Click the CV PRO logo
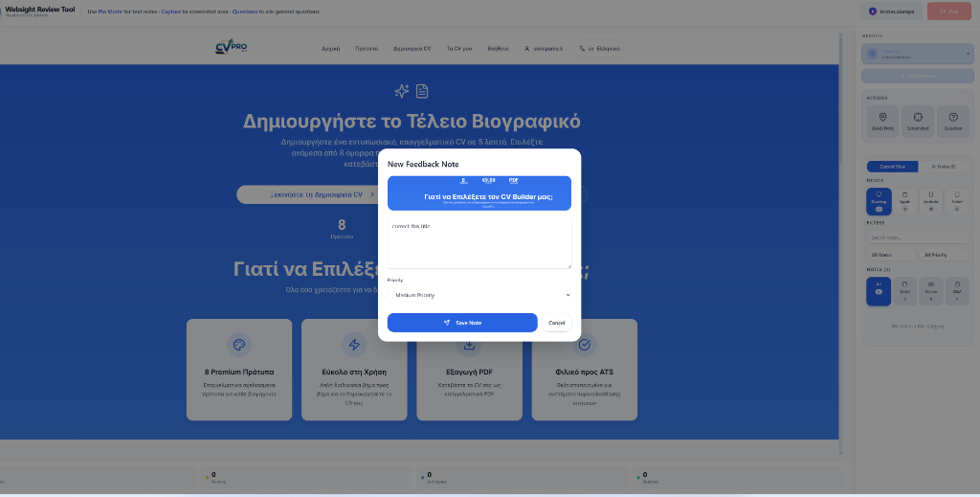This screenshot has height=497, width=980. [x=232, y=47]
